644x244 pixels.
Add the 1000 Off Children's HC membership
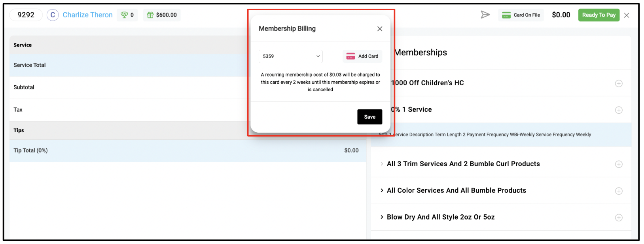[619, 83]
